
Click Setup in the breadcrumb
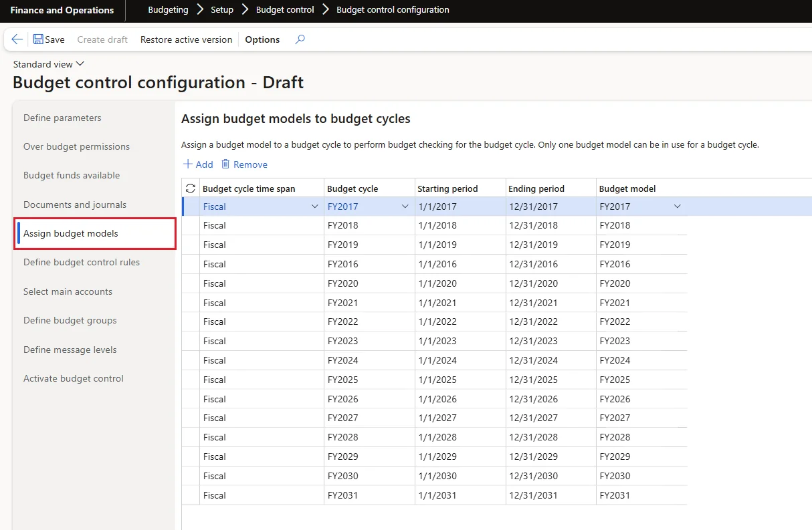(x=222, y=9)
